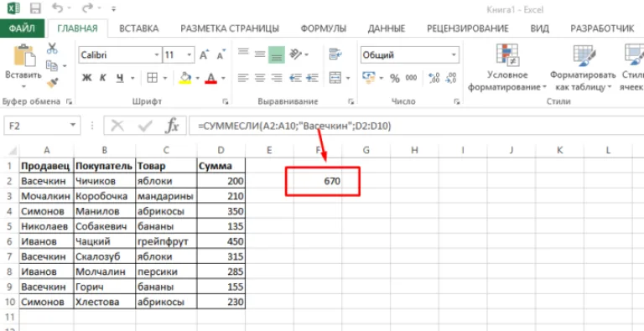
Task: Click the Insert Function fx icon
Action: [172, 127]
